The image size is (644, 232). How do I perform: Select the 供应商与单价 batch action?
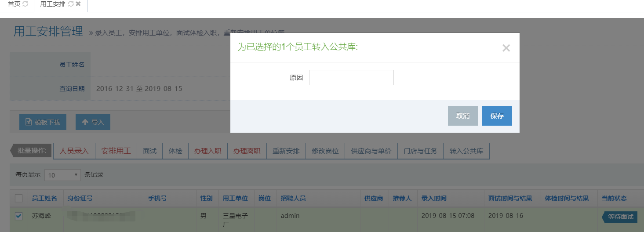pyautogui.click(x=371, y=151)
